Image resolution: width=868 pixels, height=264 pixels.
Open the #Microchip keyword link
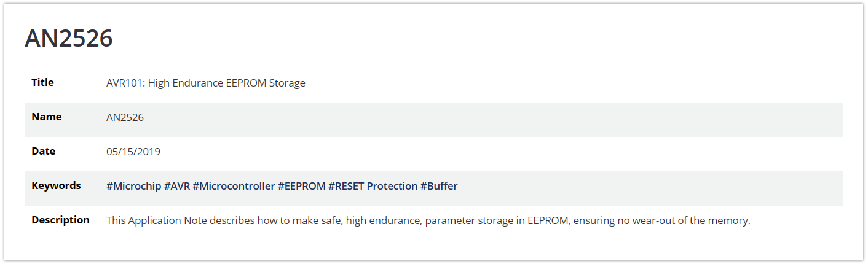pos(133,186)
